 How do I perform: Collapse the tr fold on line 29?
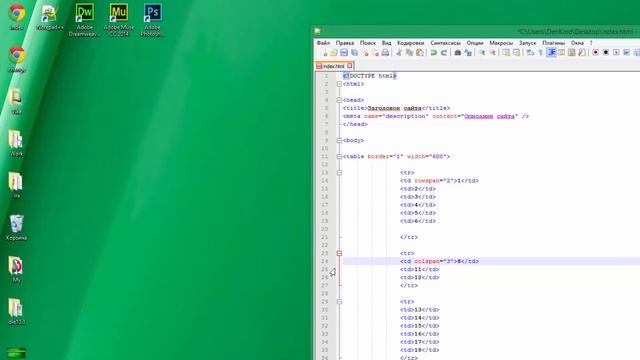tap(339, 302)
